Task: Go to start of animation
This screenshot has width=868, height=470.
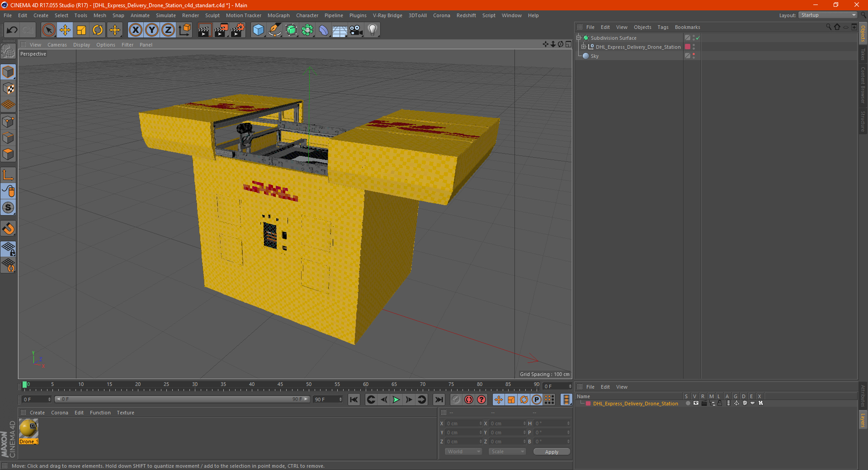Action: click(x=354, y=399)
